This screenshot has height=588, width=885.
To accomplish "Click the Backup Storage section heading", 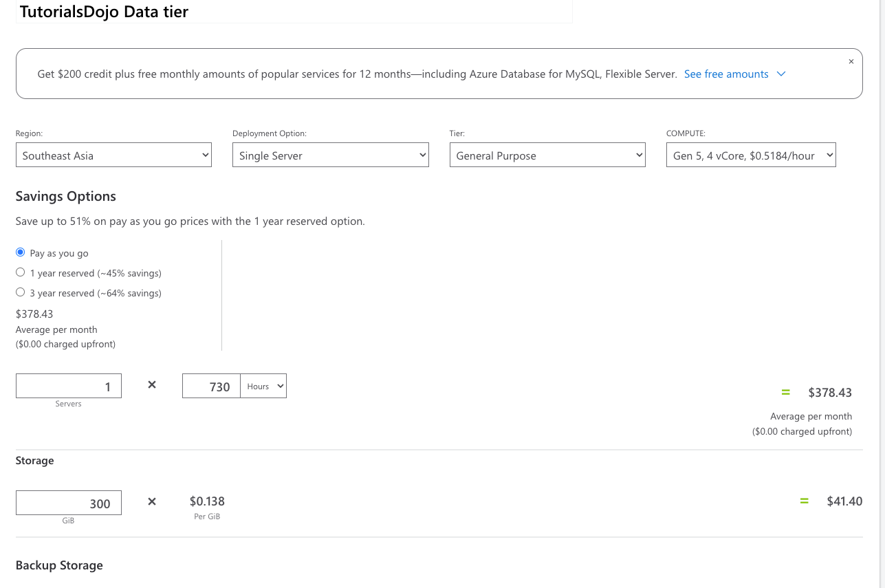I will pos(59,565).
